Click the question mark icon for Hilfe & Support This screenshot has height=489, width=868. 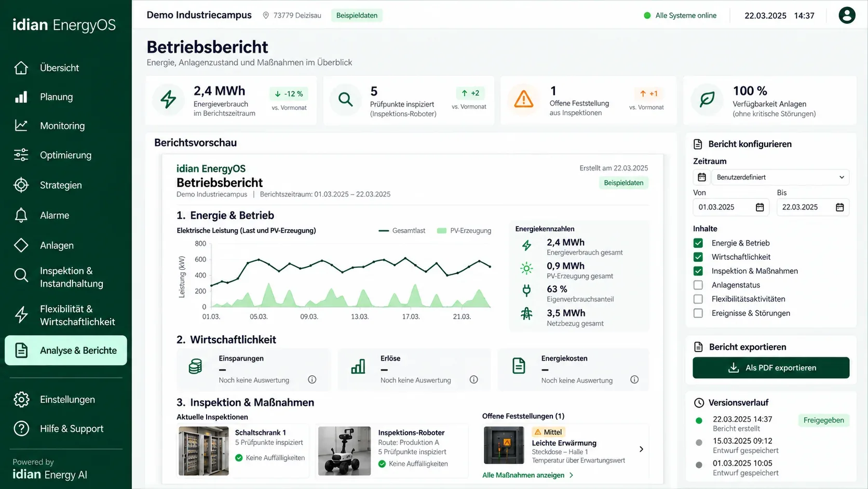coord(21,429)
